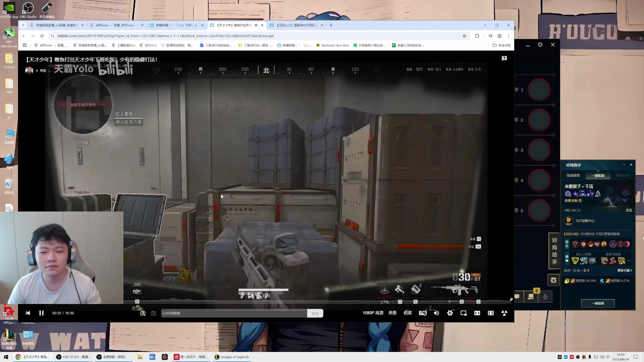Image resolution: width=644 pixels, height=362 pixels.
Task: Follow the uploader with + 关注
Action: (41, 70)
